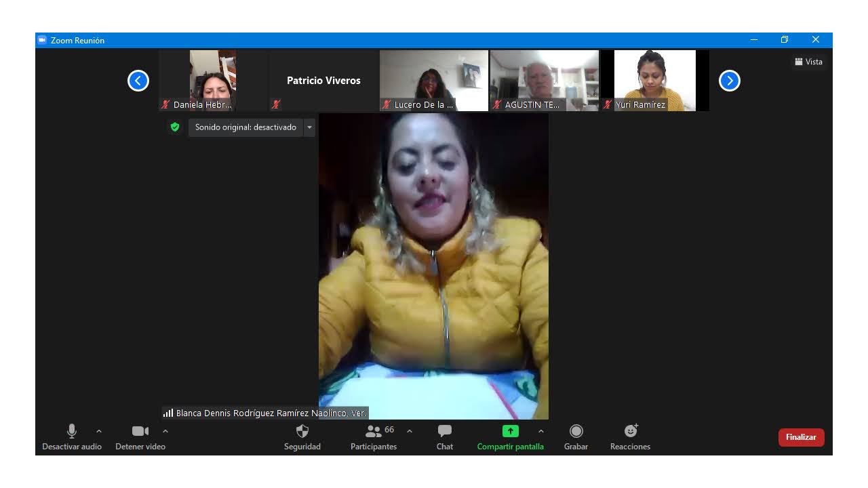The image size is (868, 488).
Task: Select Lucero De la ... video thumbnail
Action: [434, 81]
